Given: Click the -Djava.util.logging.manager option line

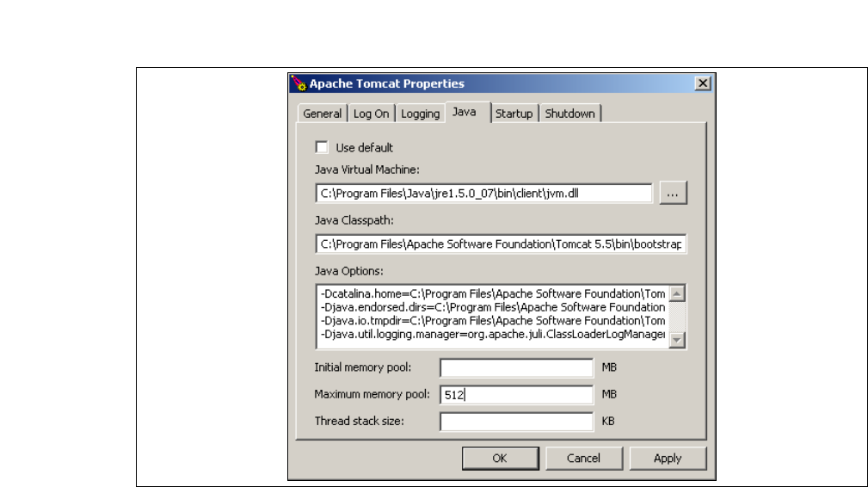Looking at the screenshot, I should [x=493, y=334].
